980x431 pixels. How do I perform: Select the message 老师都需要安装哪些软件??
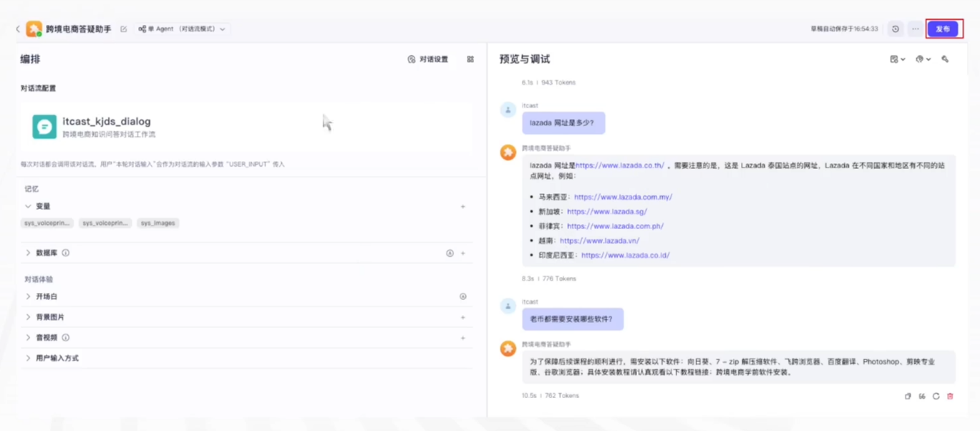(x=573, y=319)
